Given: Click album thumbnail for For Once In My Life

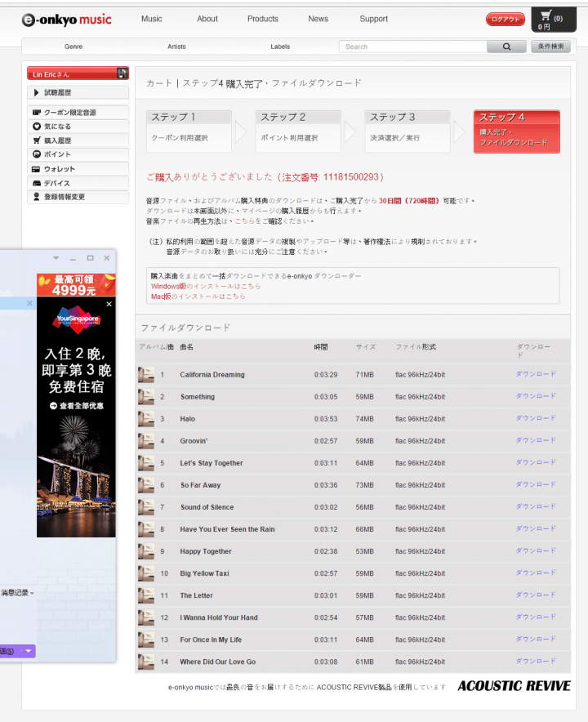Looking at the screenshot, I should tap(146, 640).
